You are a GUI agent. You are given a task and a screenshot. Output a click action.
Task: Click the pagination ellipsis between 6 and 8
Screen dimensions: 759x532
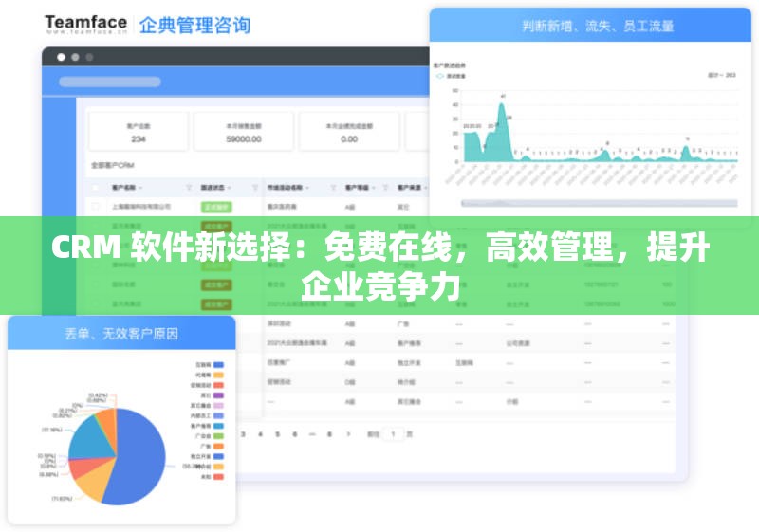coord(312,434)
